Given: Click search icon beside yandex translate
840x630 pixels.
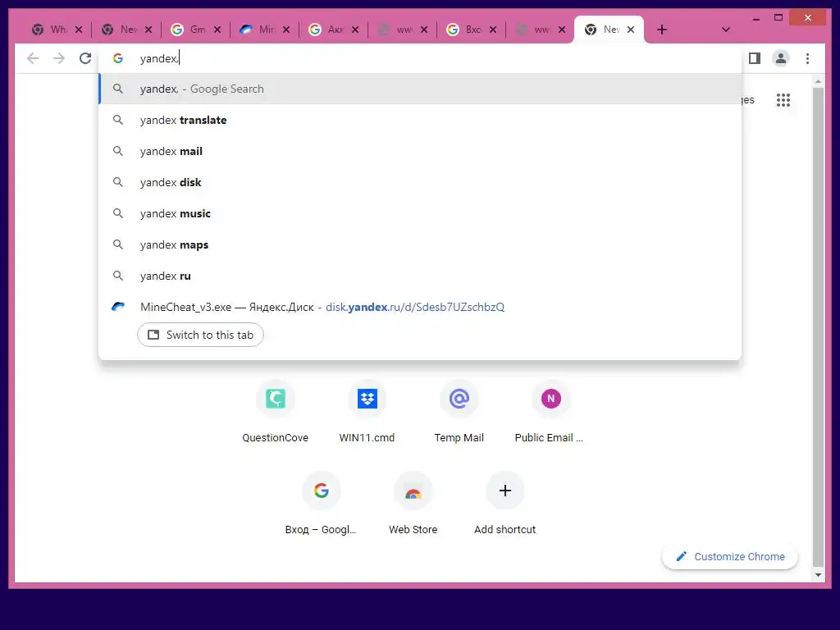Looking at the screenshot, I should point(118,120).
